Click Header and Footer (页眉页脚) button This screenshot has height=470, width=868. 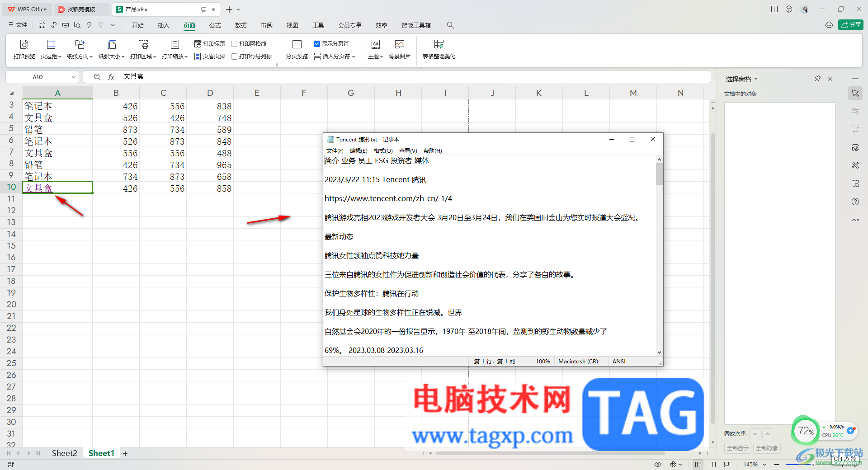209,56
